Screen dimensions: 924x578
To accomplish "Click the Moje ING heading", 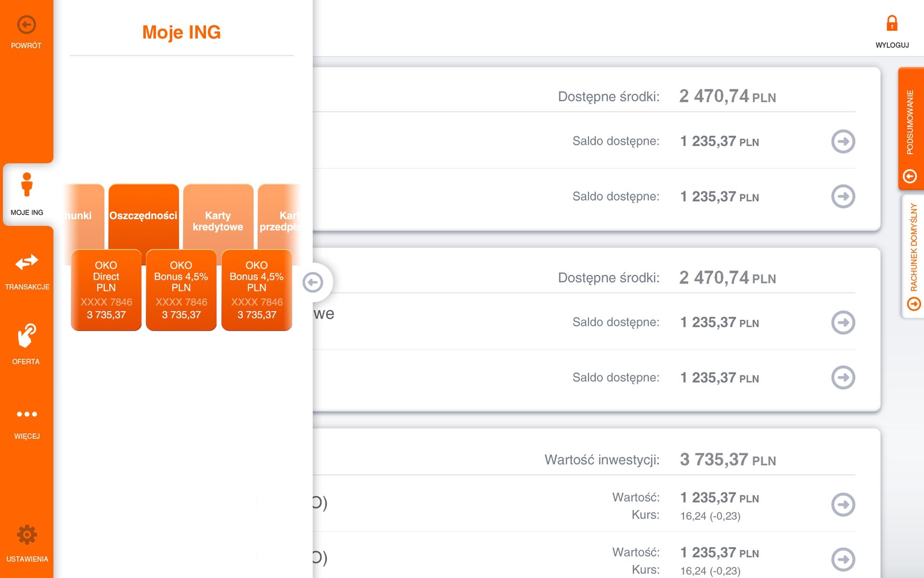I will [181, 32].
